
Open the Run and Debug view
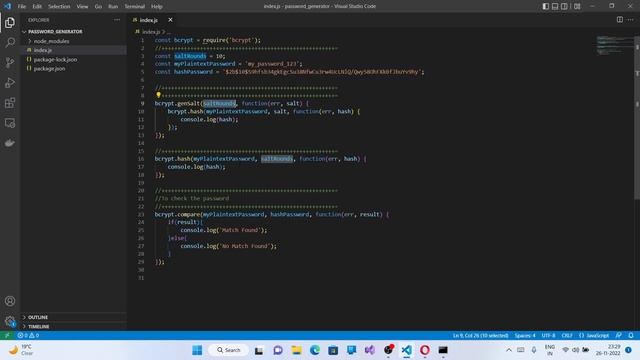pos(10,83)
